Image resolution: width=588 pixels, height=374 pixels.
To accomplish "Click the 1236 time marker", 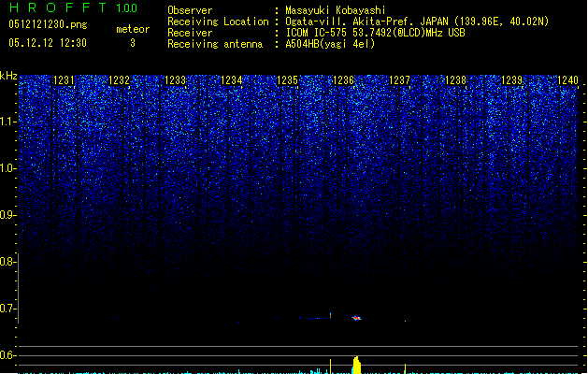I will coord(343,80).
